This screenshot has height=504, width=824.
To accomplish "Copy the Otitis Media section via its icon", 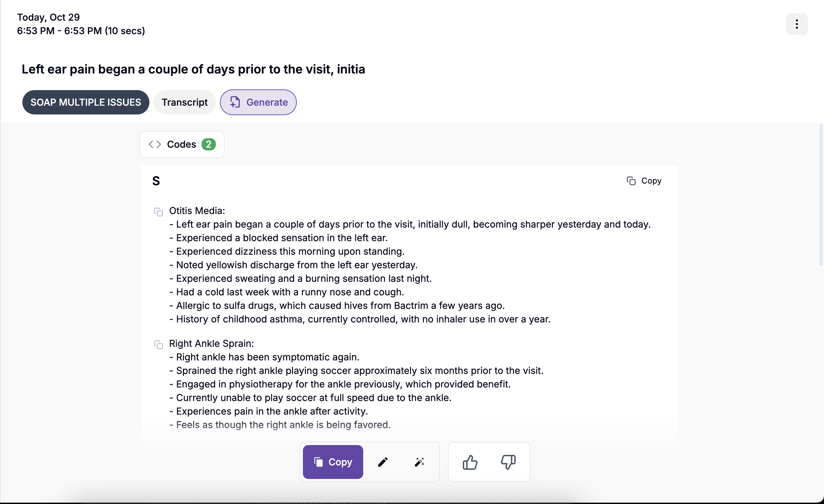I will tap(159, 212).
